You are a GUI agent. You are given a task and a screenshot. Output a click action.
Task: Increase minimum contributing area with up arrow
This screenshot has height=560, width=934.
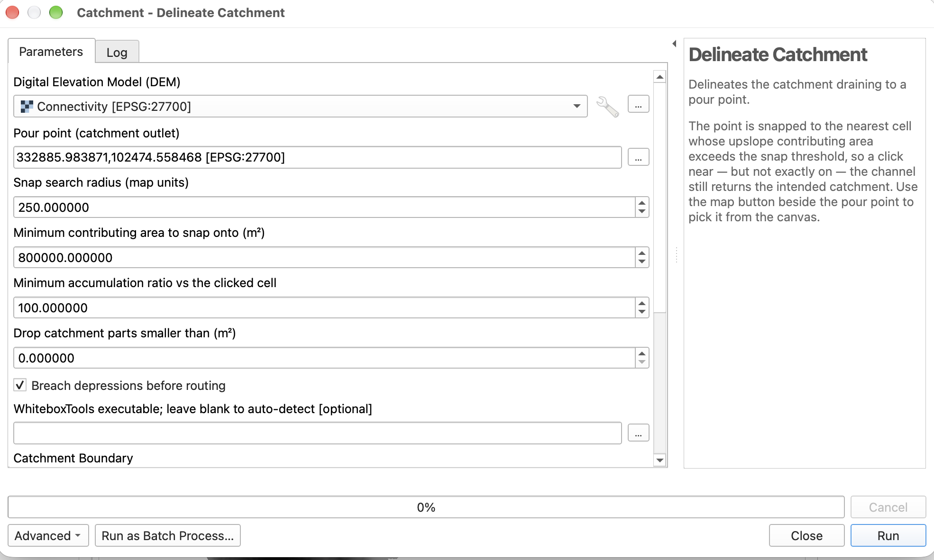tap(642, 253)
